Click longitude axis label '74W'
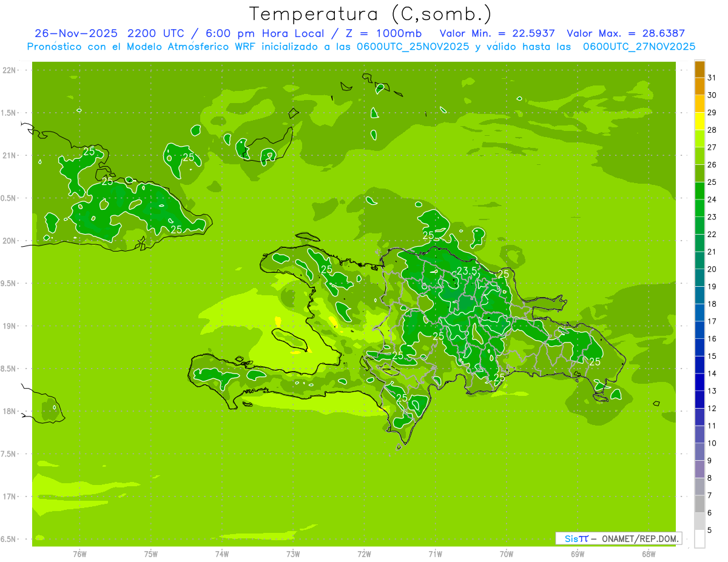 tap(222, 554)
